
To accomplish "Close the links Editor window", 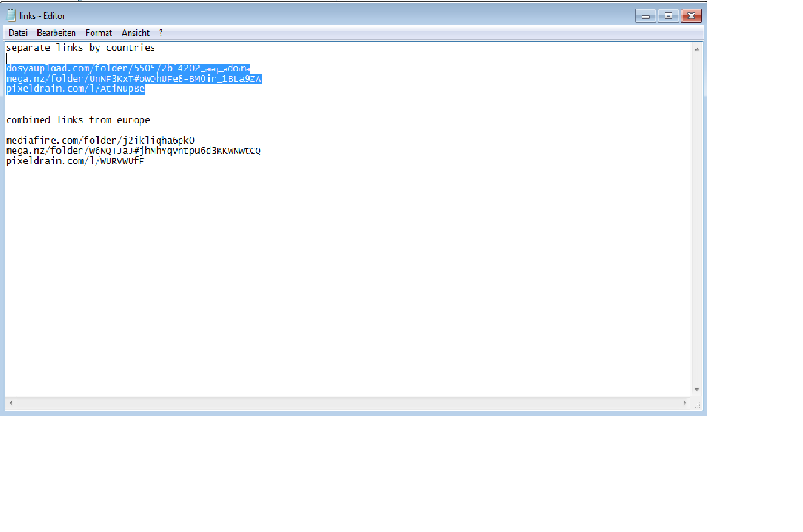I will (691, 16).
